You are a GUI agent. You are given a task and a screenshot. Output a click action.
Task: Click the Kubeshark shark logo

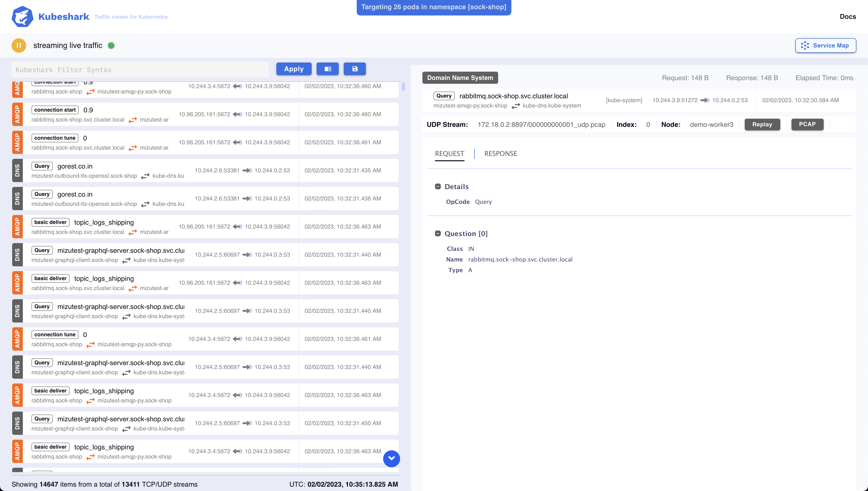click(x=22, y=16)
